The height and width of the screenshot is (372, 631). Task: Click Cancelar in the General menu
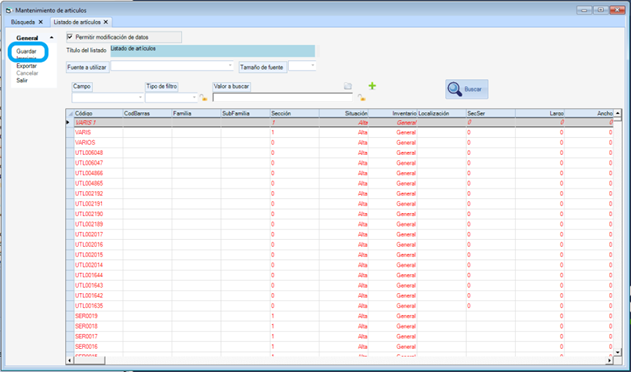pyautogui.click(x=27, y=73)
